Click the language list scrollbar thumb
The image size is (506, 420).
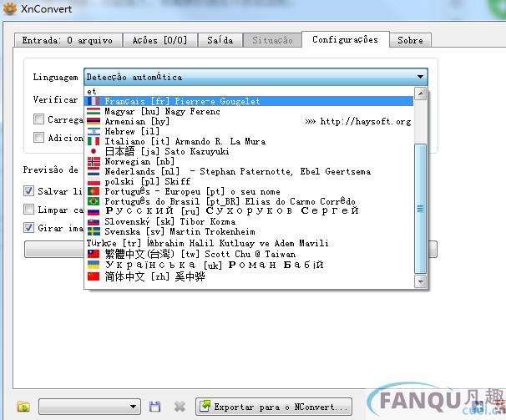[420, 209]
